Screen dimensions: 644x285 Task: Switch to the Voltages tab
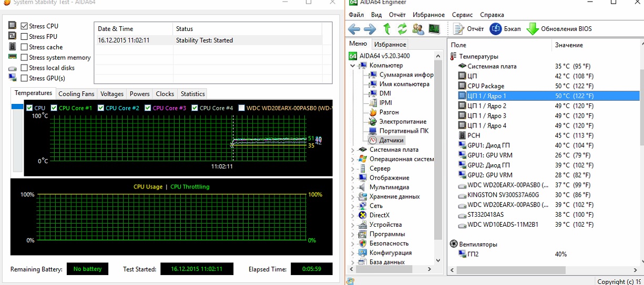112,94
